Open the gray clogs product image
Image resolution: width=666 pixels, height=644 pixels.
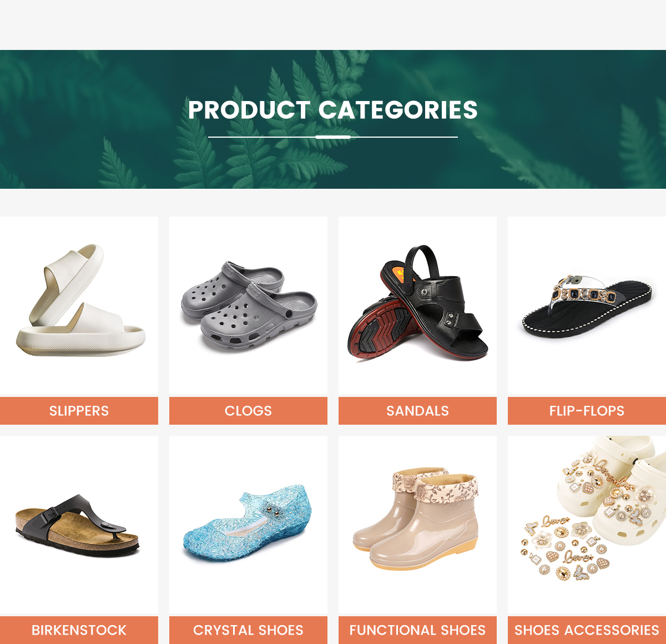[x=248, y=306]
